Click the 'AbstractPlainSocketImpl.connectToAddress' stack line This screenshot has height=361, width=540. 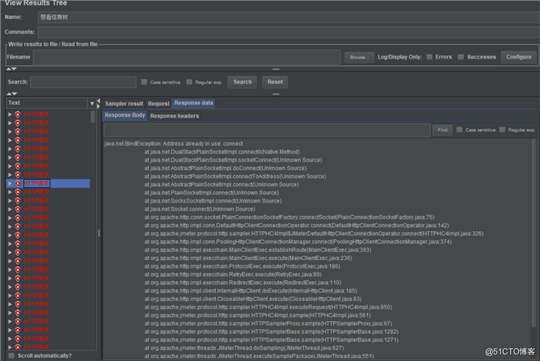tap(235, 176)
